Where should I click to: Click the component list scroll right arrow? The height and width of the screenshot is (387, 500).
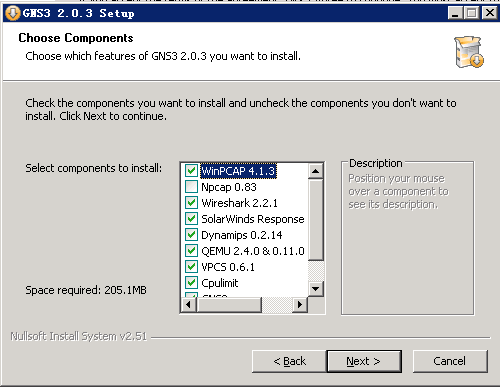[x=300, y=304]
